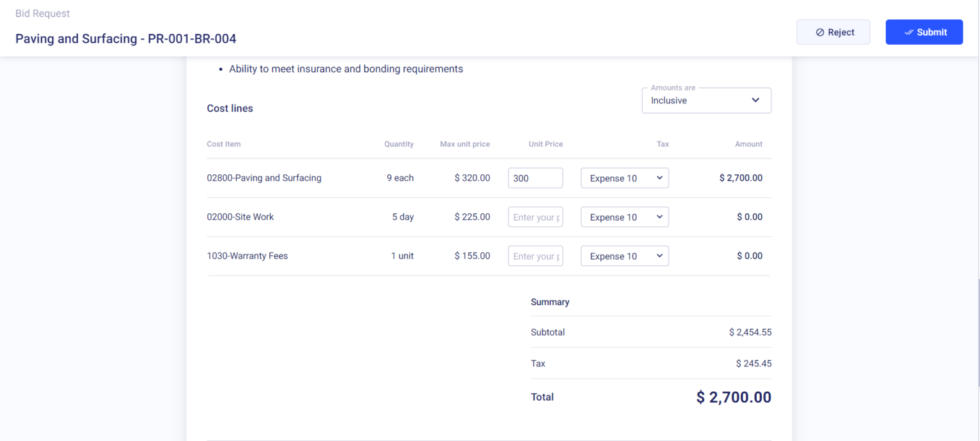Click the chevron on the first Expense 10 dropdown
This screenshot has height=441, width=980.
(661, 178)
